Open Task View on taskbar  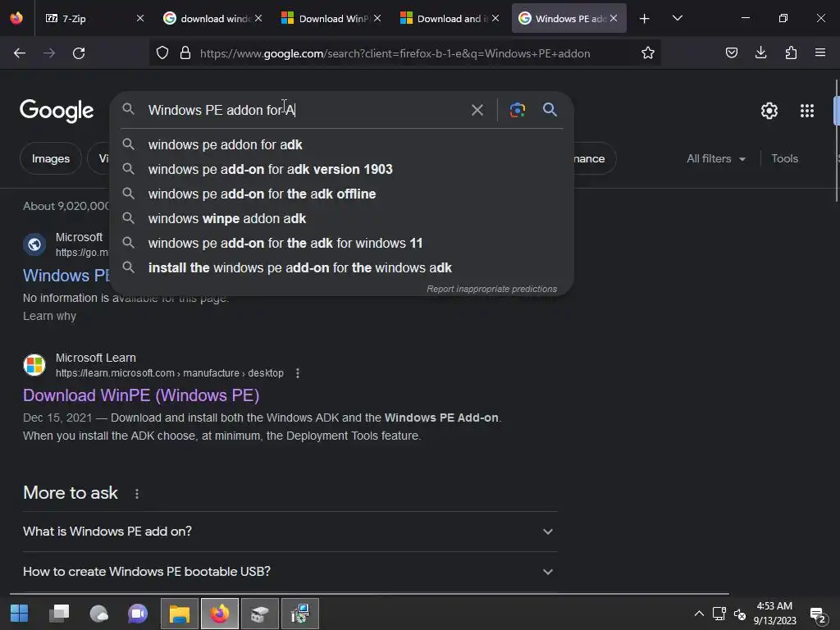click(x=59, y=614)
